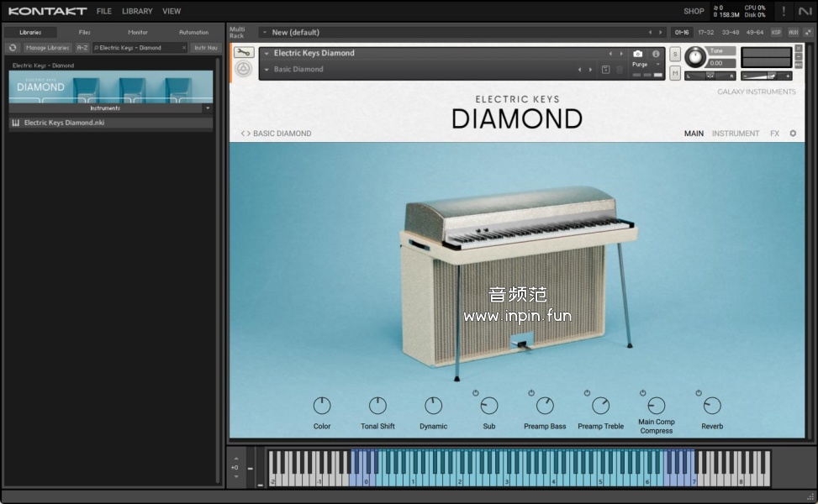The width and height of the screenshot is (818, 504).
Task: Mute the instrument with the M button
Action: tap(675, 73)
